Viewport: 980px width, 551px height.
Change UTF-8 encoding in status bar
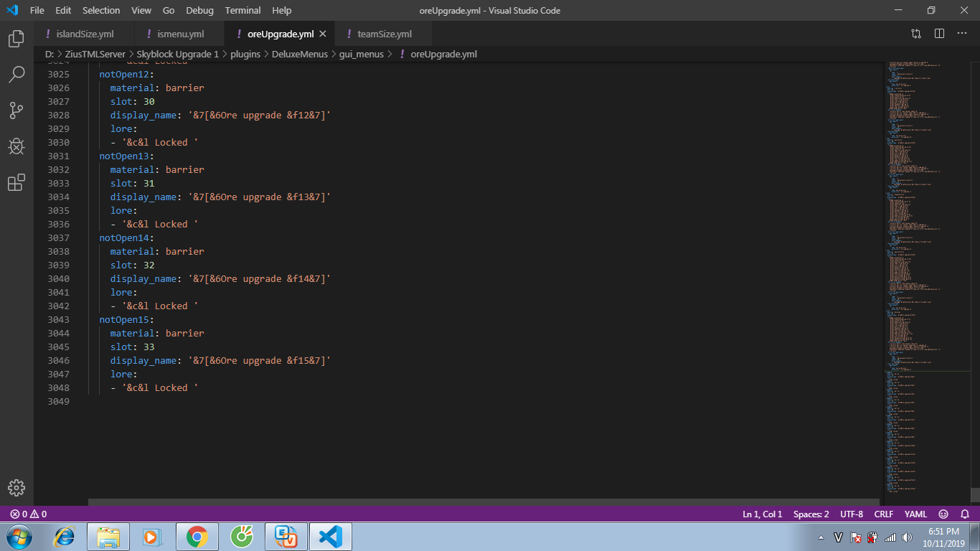[x=852, y=514]
